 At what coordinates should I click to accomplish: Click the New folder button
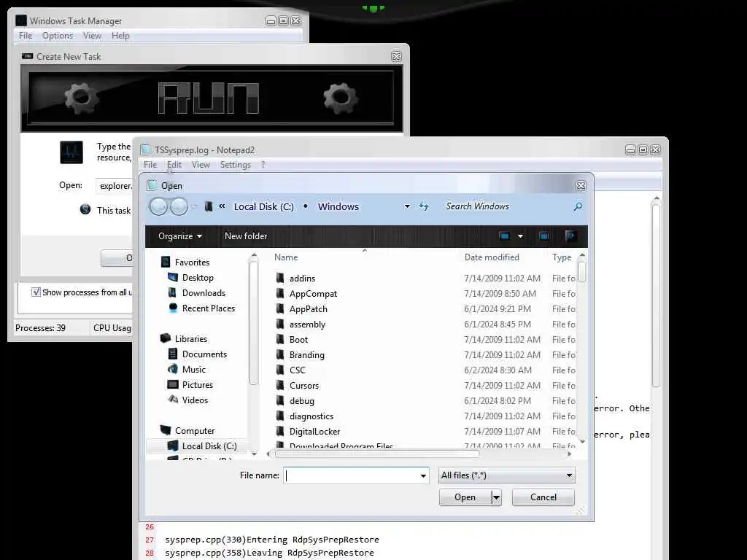246,236
